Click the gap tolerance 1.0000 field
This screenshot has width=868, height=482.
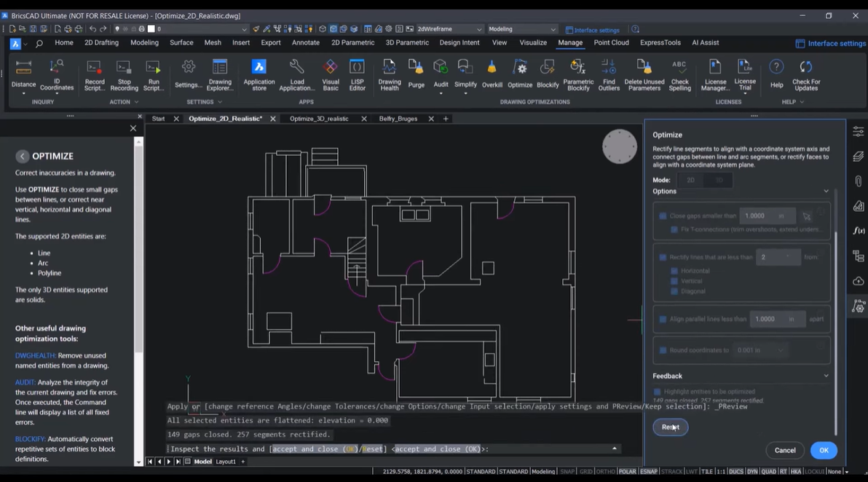point(755,216)
